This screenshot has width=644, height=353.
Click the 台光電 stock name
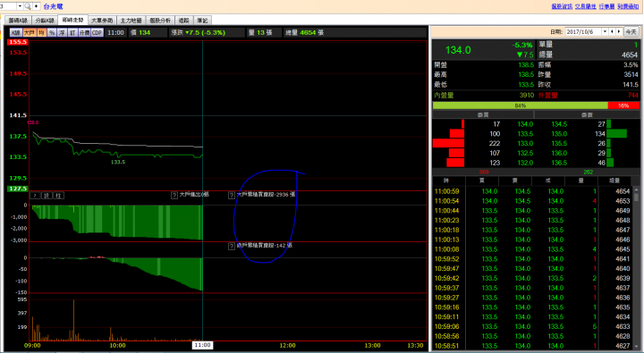point(54,6)
